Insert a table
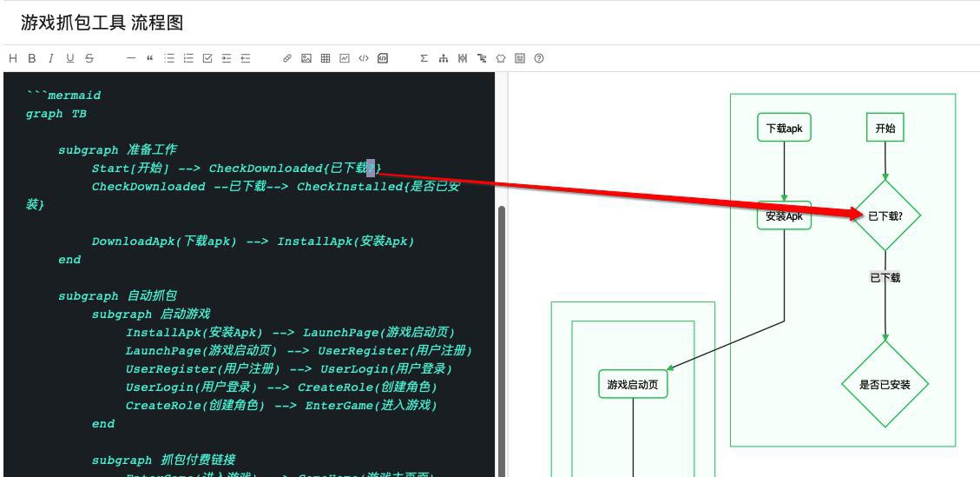 (x=325, y=58)
